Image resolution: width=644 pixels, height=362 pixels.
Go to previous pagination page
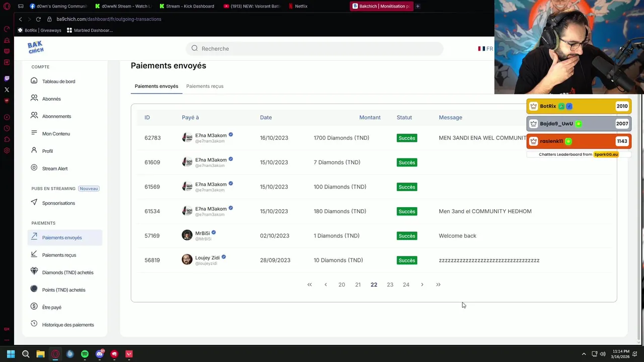(x=326, y=285)
